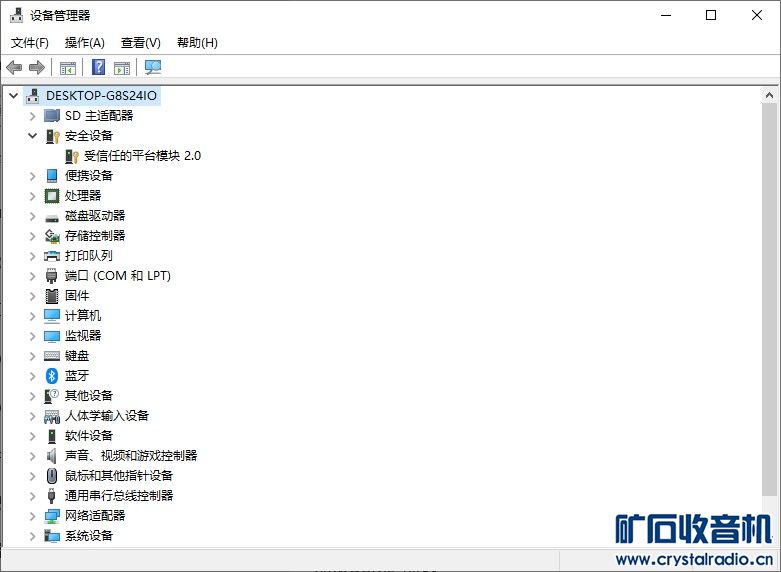Click the 通用串行总线控制器 USB icon

51,496
